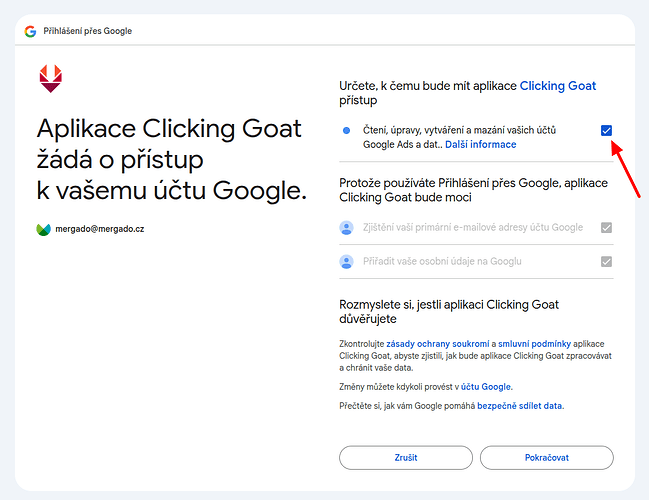Click 'Přihlášení přes Google' header text
This screenshot has height=500, width=649.
click(87, 31)
